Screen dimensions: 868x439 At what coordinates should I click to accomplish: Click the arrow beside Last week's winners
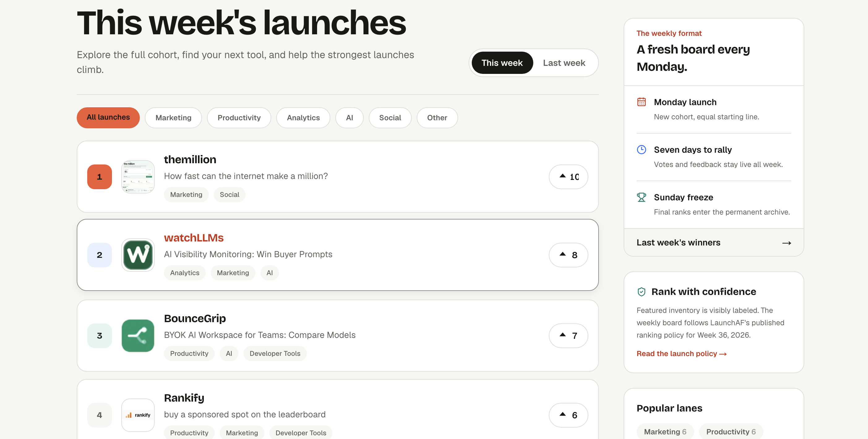pyautogui.click(x=786, y=243)
